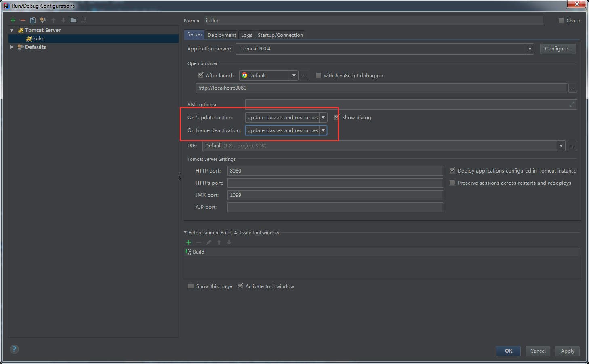Close the Run/Debug Configurations dialog
The height and width of the screenshot is (364, 589).
point(577,4)
